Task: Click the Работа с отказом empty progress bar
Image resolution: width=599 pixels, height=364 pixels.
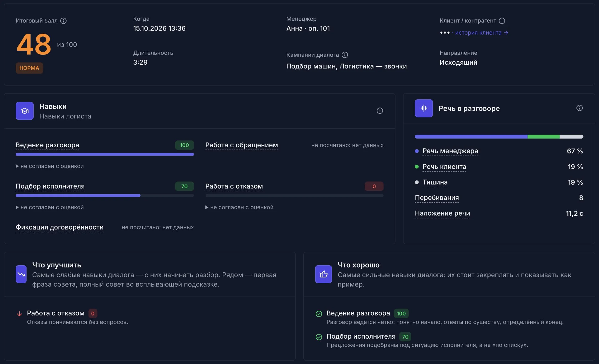Action: pyautogui.click(x=294, y=196)
